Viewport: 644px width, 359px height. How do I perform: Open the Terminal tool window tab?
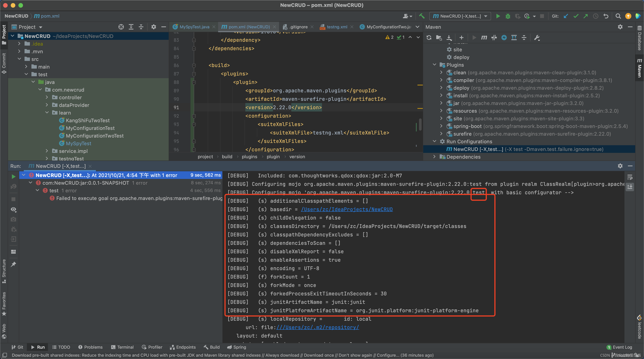click(x=122, y=347)
